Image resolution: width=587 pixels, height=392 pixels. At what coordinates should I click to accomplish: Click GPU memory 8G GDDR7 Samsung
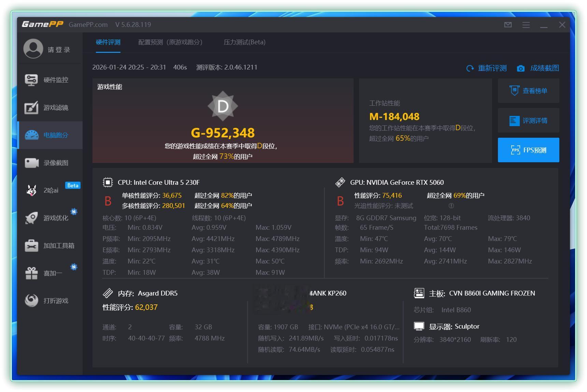[x=386, y=218]
